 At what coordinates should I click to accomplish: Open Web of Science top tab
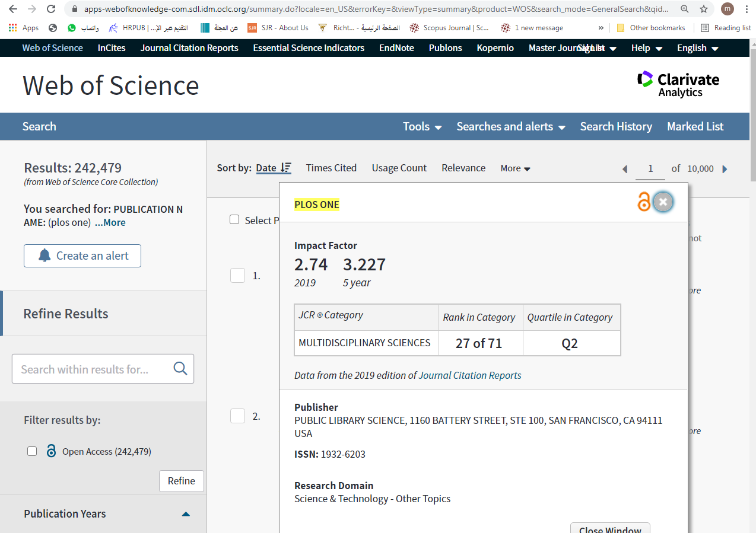pyautogui.click(x=53, y=48)
